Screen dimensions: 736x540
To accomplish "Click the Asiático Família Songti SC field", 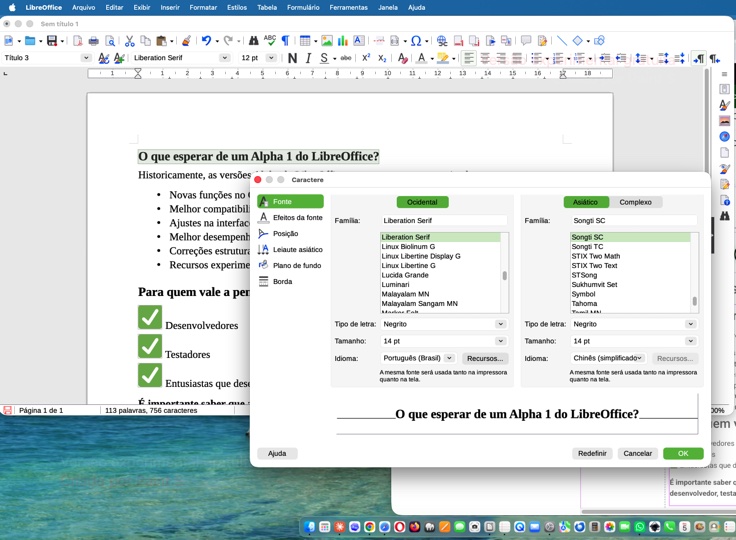I will [x=634, y=220].
